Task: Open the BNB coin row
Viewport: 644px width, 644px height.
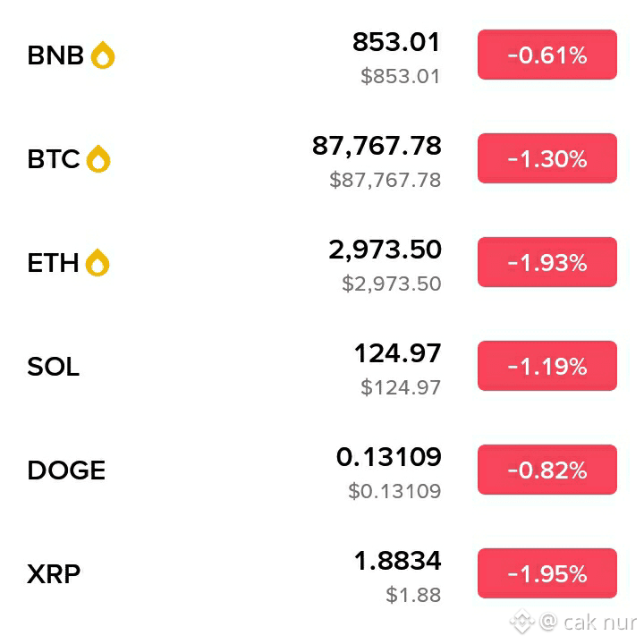Action: [x=322, y=55]
